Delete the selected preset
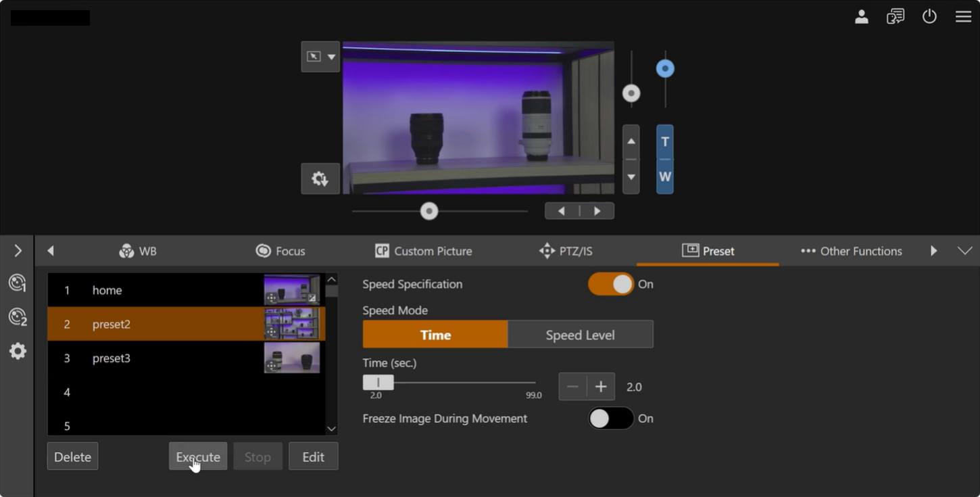980x497 pixels. [72, 457]
